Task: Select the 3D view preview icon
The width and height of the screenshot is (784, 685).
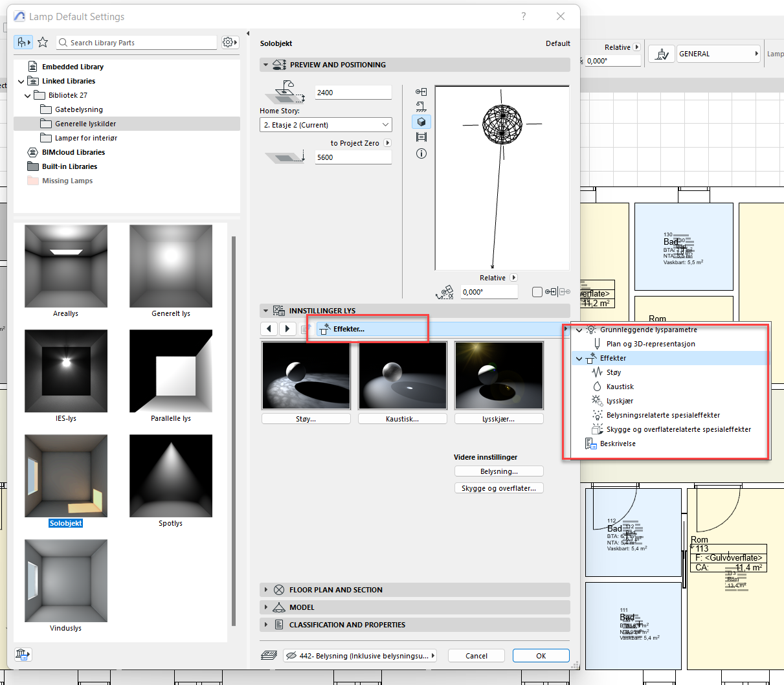Action: 421,122
